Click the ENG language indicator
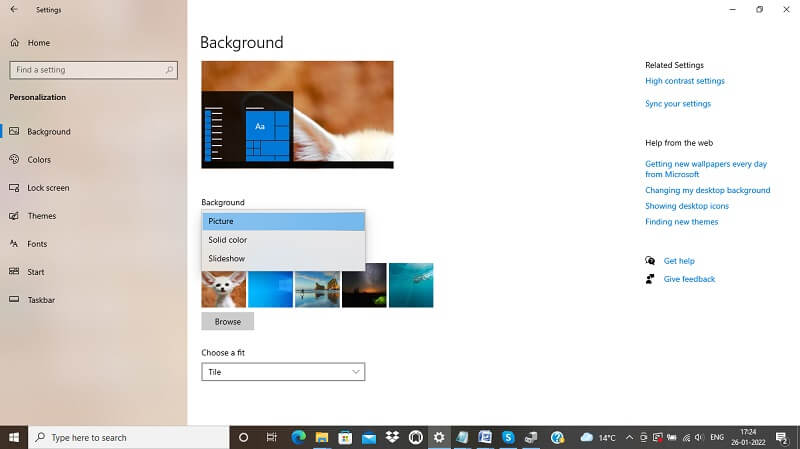800x449 pixels. [x=717, y=437]
